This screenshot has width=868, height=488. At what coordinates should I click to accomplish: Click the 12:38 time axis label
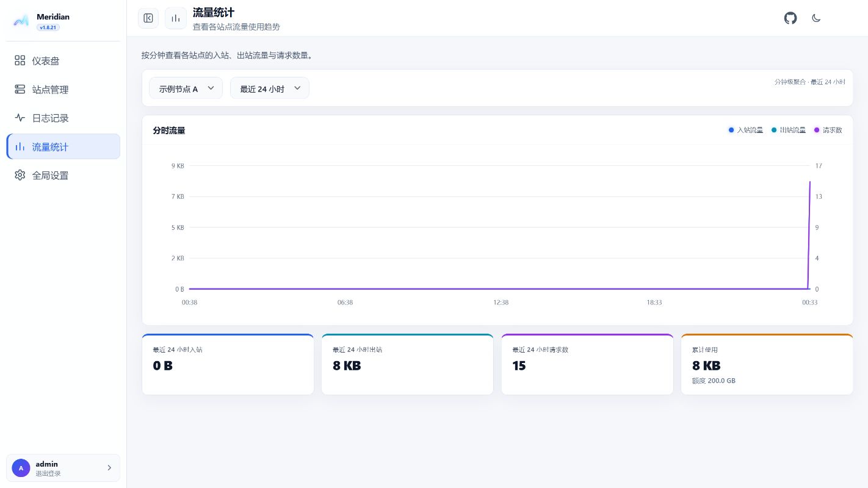501,303
